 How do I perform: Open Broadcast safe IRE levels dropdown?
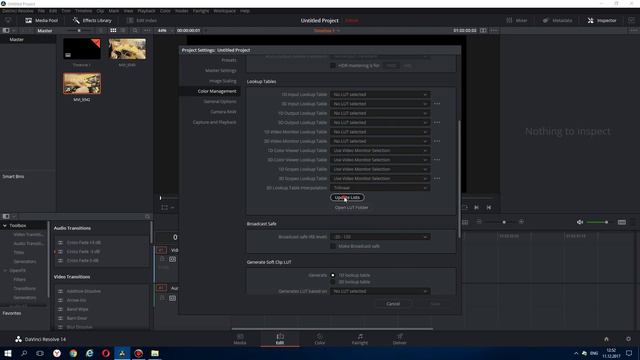click(380, 237)
